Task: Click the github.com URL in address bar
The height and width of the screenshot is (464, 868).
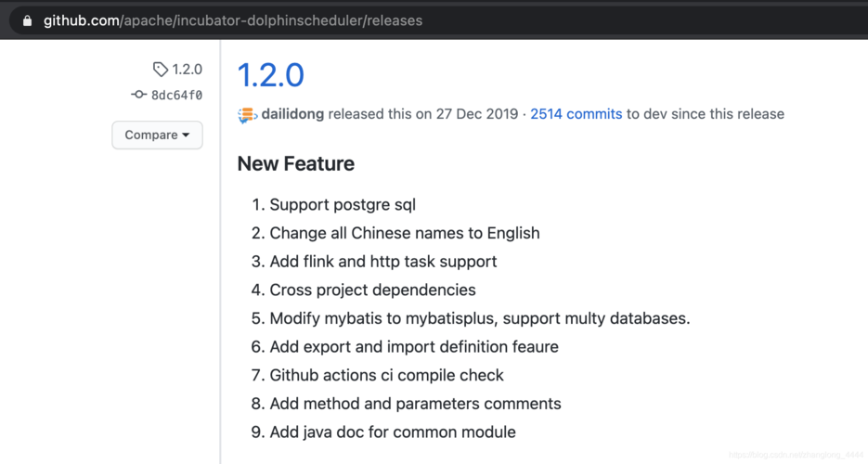Action: click(233, 20)
